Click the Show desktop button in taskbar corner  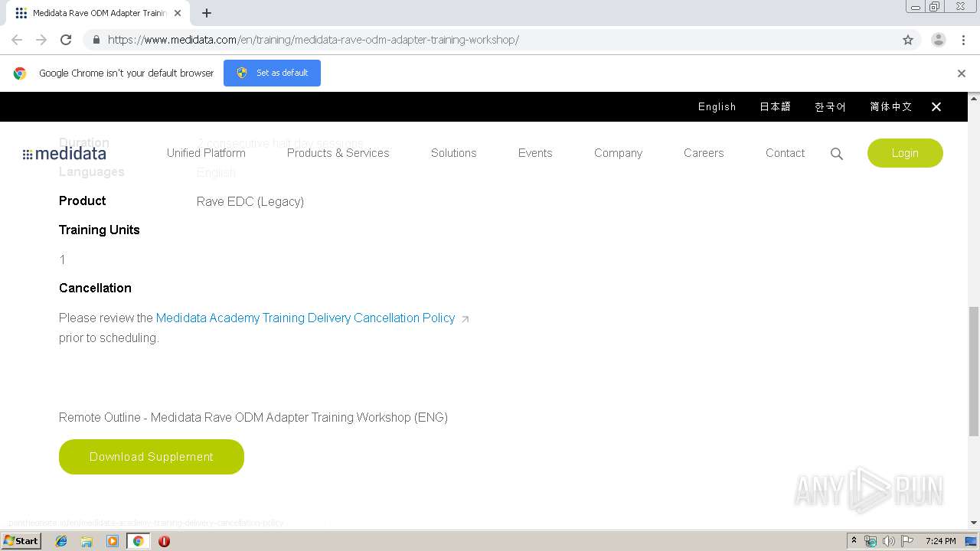point(971,541)
